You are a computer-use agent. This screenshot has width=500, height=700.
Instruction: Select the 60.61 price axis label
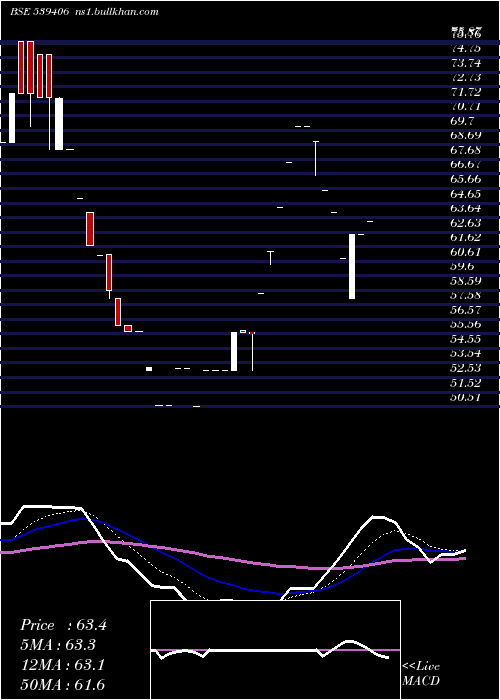coord(466,252)
